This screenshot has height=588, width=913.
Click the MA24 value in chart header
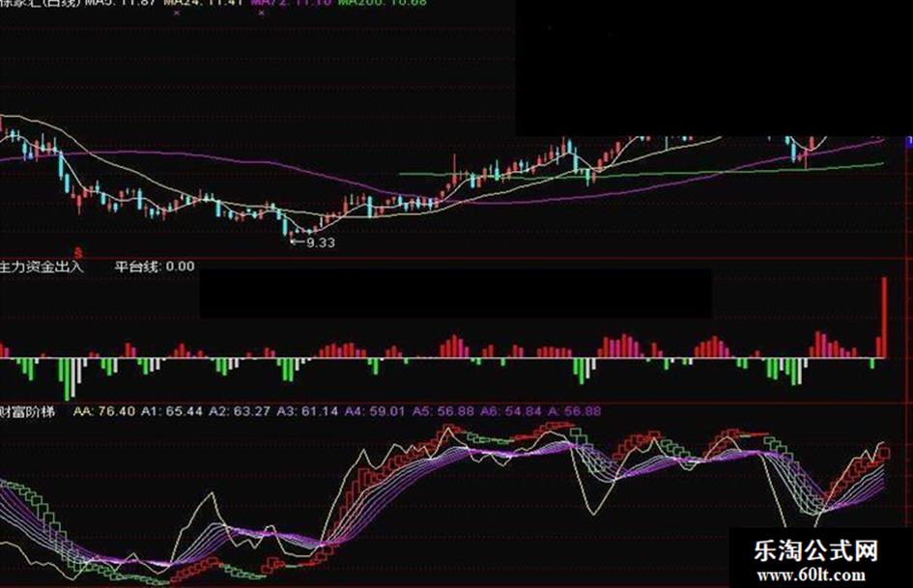[204, 3]
